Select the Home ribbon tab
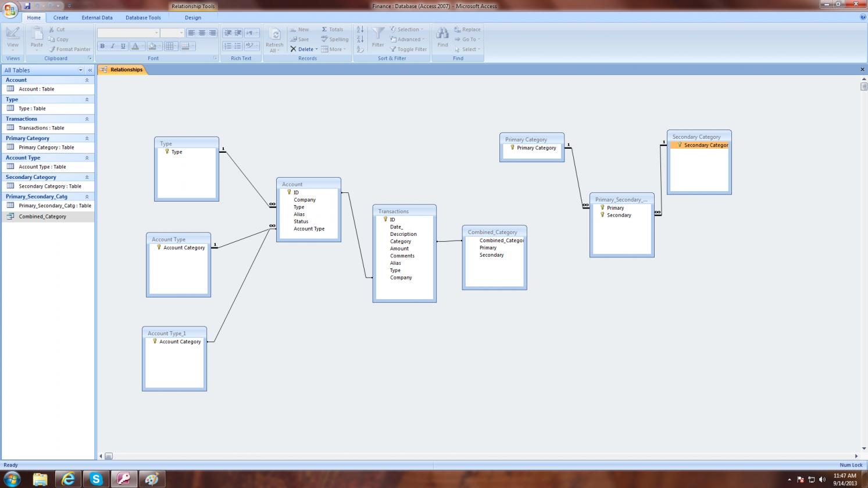The width and height of the screenshot is (868, 488). pos(34,17)
